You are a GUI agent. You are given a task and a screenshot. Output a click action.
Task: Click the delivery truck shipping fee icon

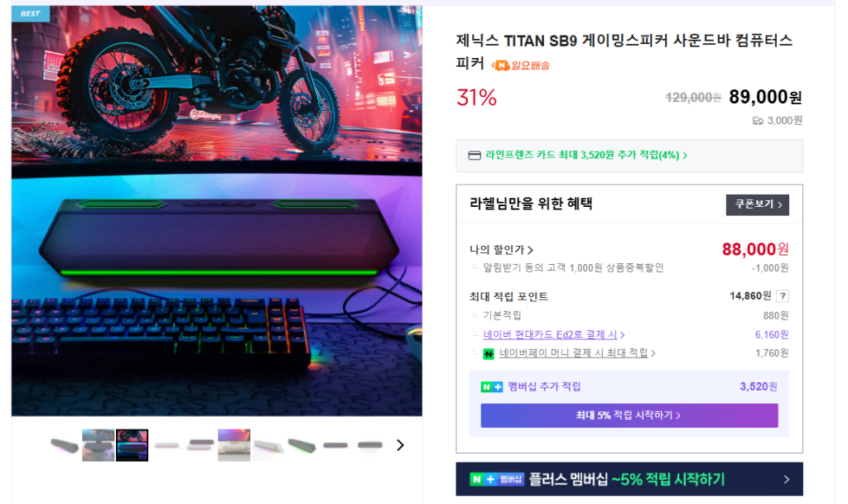(x=758, y=121)
